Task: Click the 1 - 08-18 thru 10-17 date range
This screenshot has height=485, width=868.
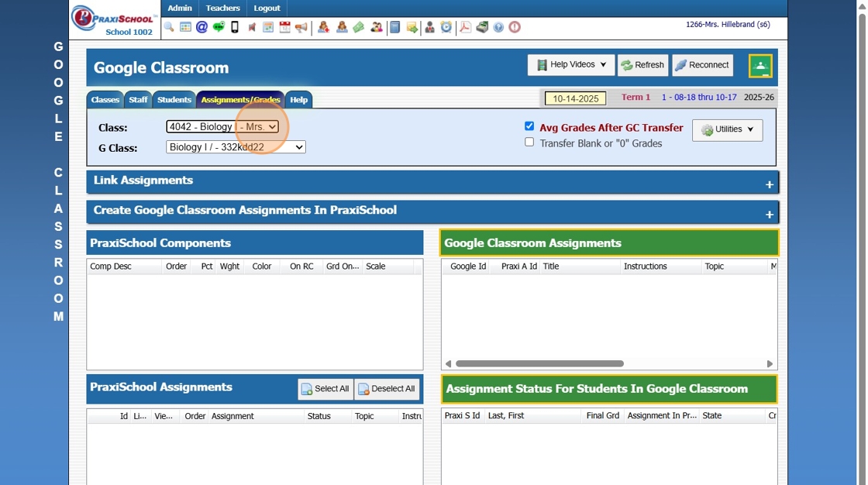Action: [x=699, y=97]
